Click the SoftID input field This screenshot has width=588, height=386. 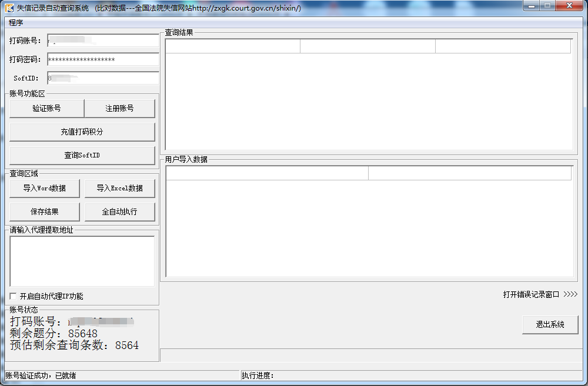[x=103, y=78]
